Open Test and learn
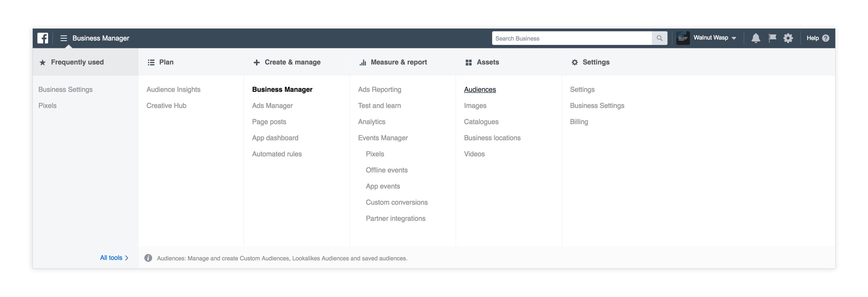868x297 pixels. 379,106
